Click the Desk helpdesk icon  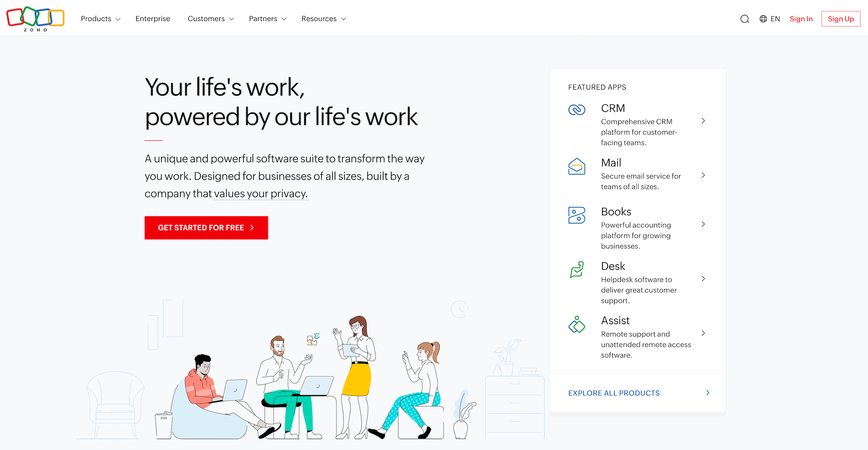(577, 270)
